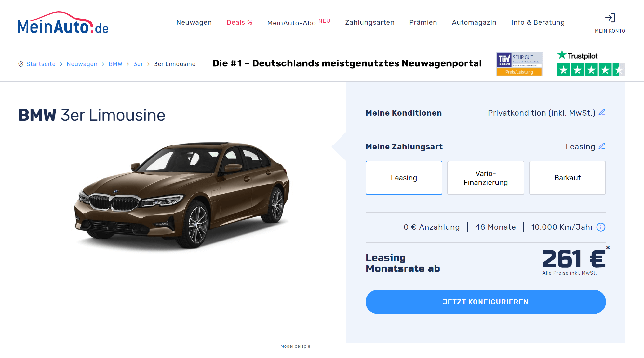
Task: Click the Jetzt Konfigurieren button
Action: [486, 302]
